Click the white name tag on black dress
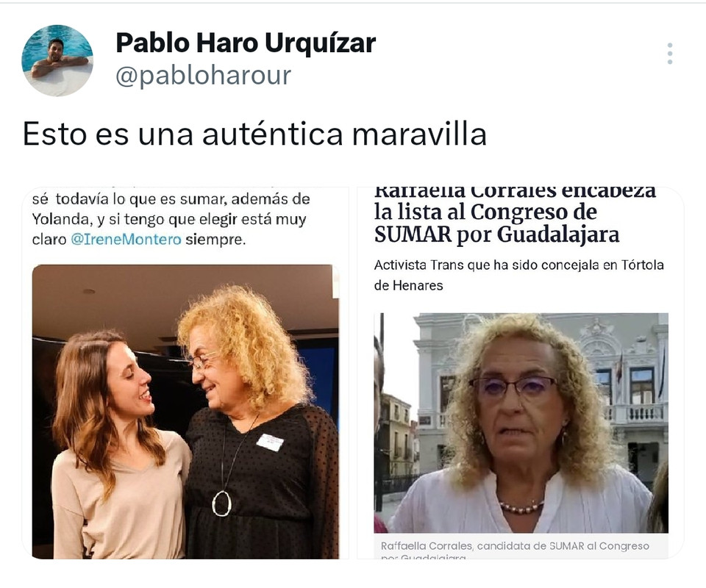 click(270, 442)
